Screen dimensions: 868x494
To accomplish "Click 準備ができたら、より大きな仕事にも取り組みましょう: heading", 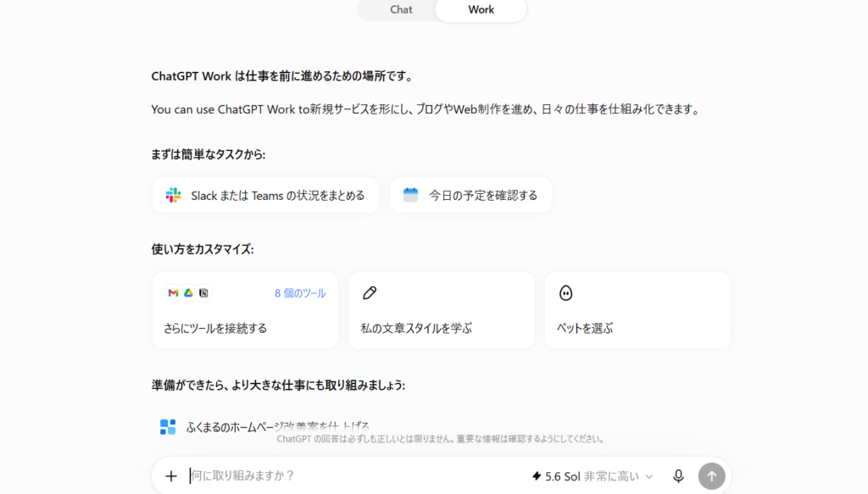I will (278, 385).
